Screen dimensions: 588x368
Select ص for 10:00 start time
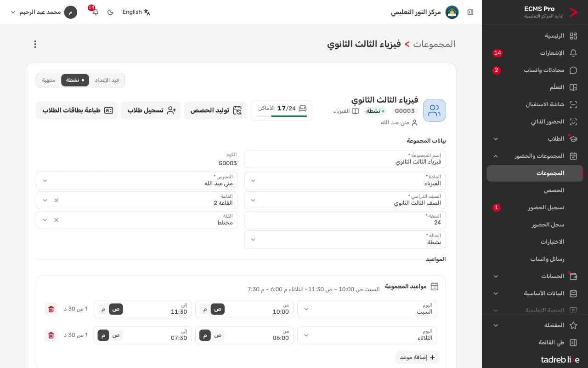[218, 309]
